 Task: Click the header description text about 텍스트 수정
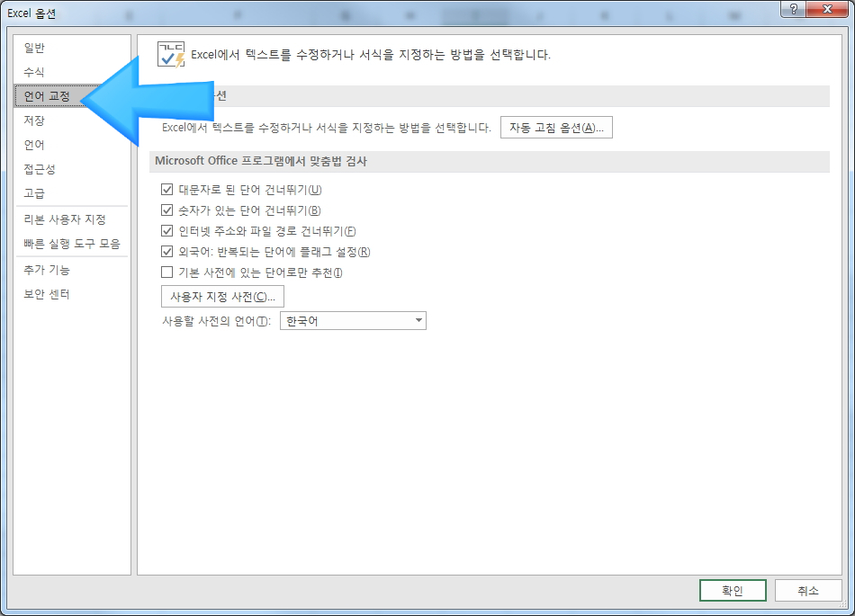tap(371, 55)
